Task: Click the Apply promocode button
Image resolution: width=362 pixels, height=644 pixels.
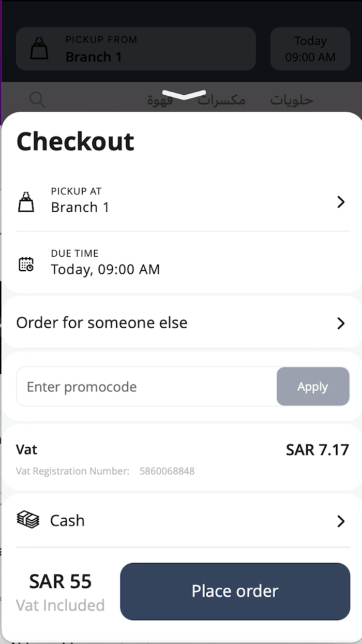Action: tap(313, 387)
